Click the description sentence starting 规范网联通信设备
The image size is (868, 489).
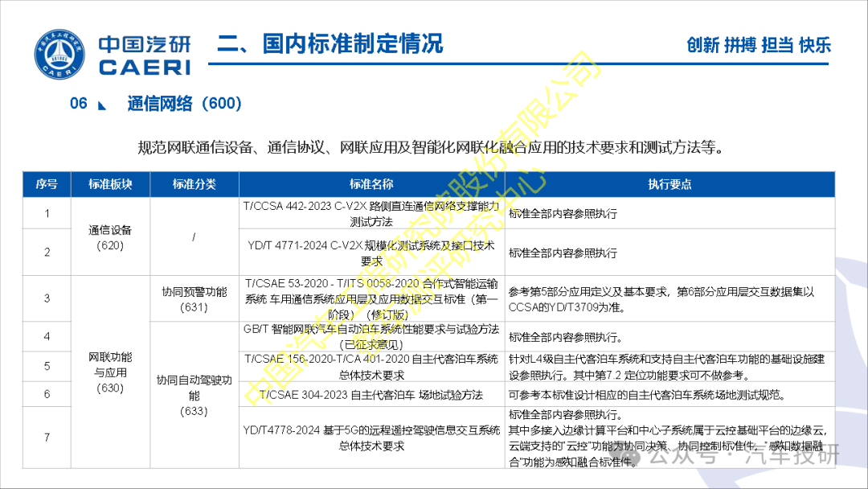(x=431, y=147)
